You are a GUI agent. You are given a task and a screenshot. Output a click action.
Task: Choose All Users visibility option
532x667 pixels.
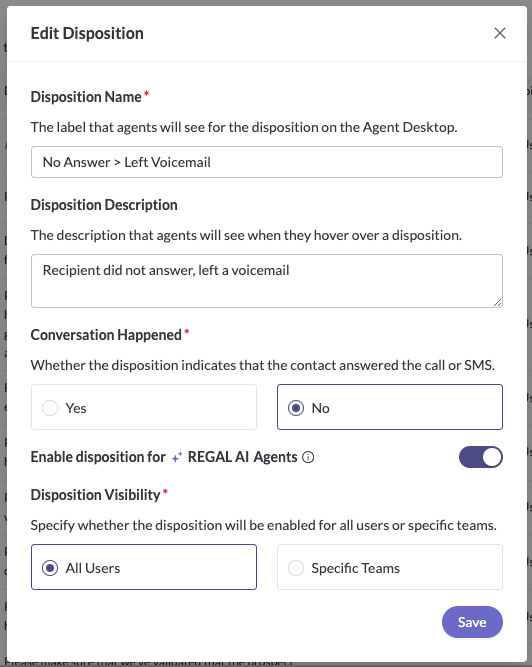[144, 567]
